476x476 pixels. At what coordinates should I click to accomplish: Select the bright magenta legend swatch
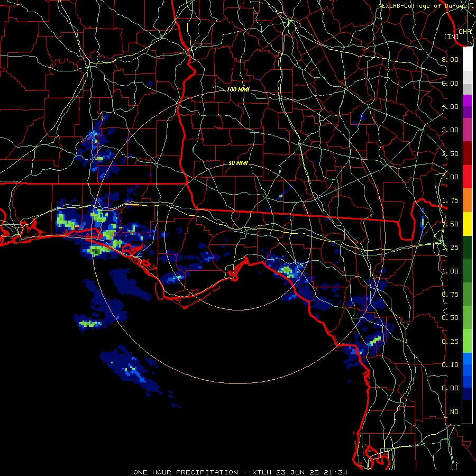[x=467, y=100]
